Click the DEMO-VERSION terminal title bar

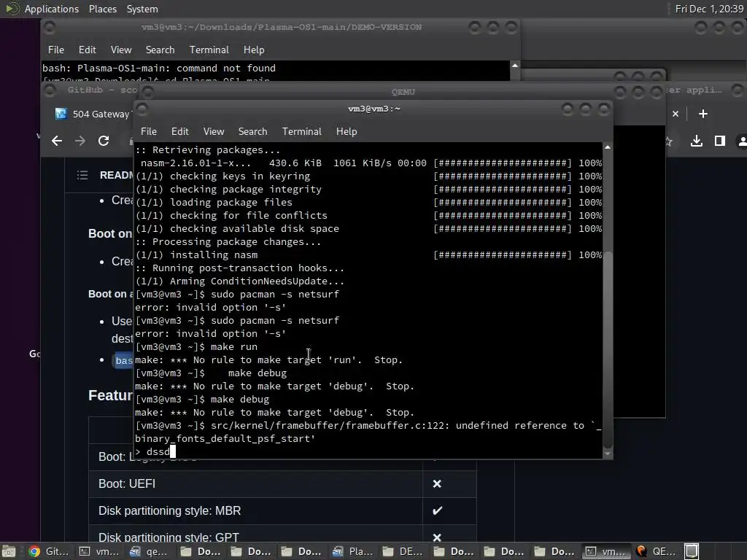pos(281,27)
